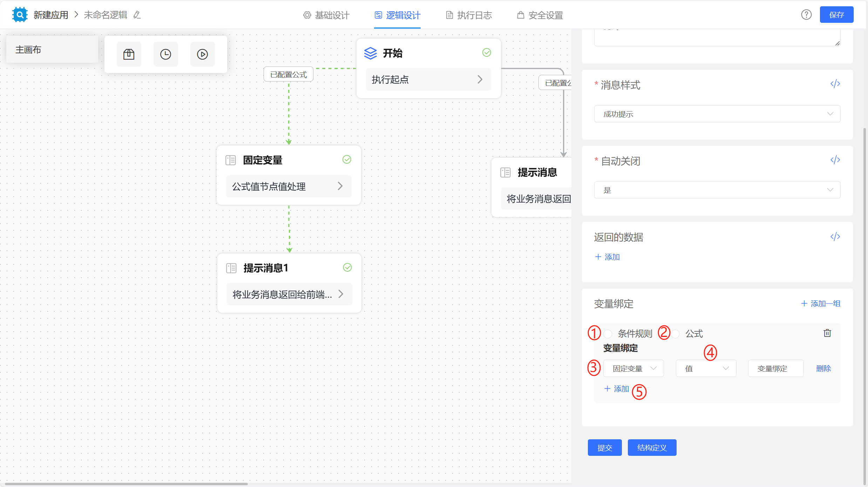The height and width of the screenshot is (487, 868).
Task: Select the 条件规则 radio option
Action: 608,333
